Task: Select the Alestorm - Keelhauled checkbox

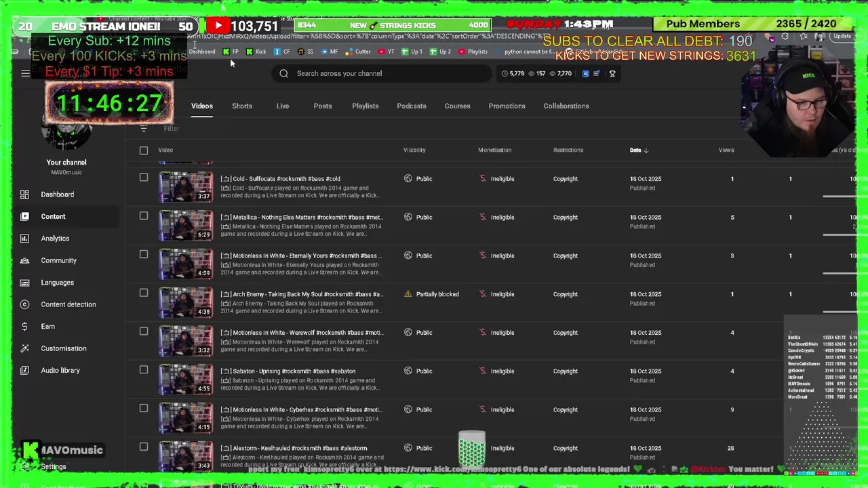Action: (144, 447)
